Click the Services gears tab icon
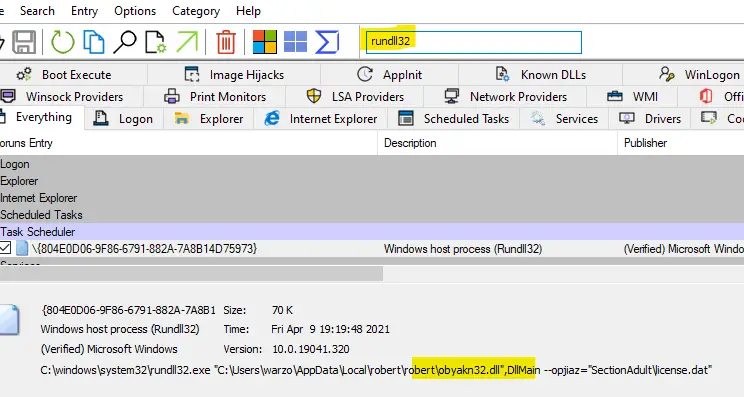744x397 pixels. [538, 118]
